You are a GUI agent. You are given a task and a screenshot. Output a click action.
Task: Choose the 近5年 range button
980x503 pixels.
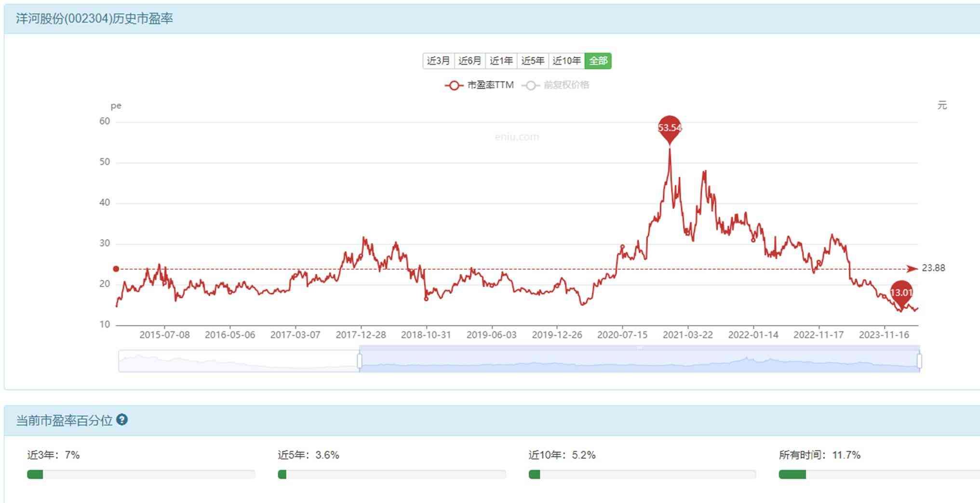533,61
